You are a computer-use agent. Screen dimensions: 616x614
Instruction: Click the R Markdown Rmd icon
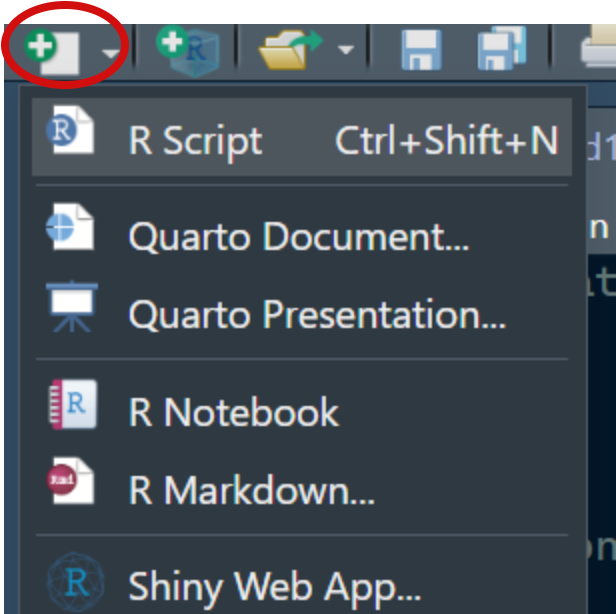click(71, 481)
